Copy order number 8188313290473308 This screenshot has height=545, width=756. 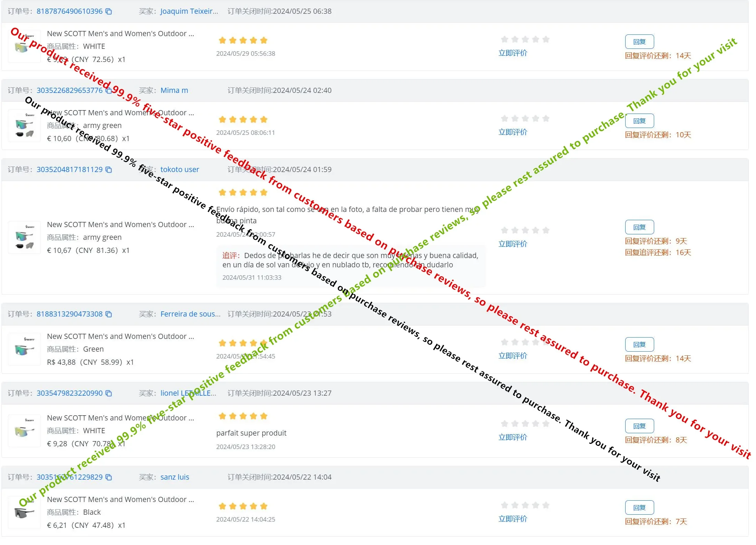108,314
